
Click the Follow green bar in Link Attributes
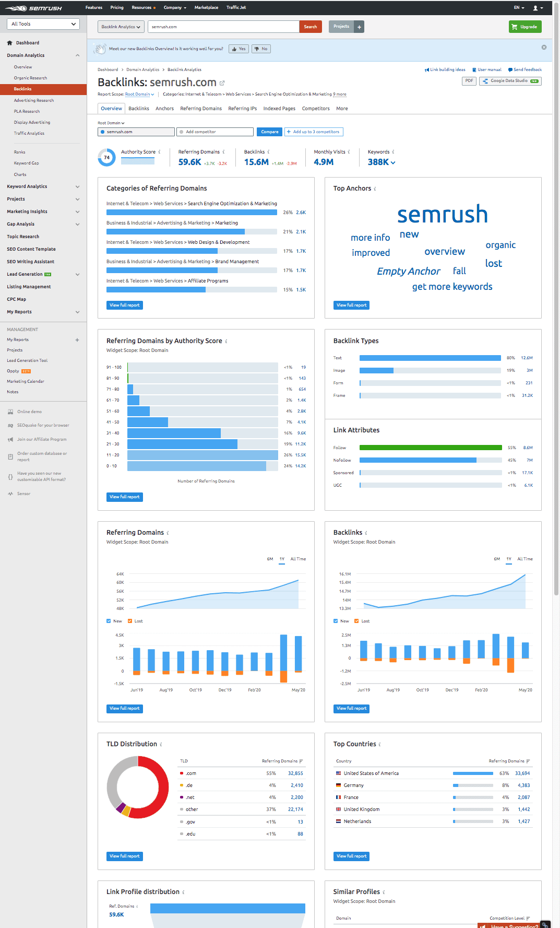pos(431,448)
